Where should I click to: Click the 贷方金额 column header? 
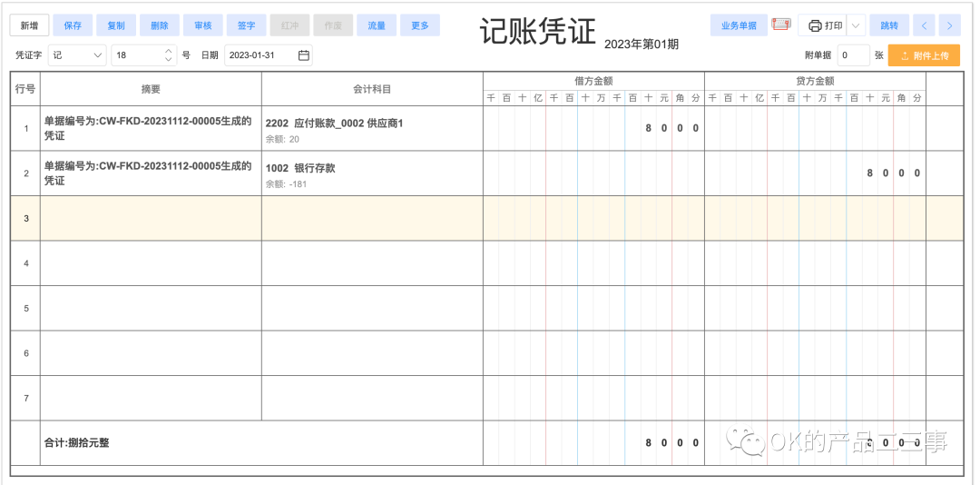click(x=815, y=81)
